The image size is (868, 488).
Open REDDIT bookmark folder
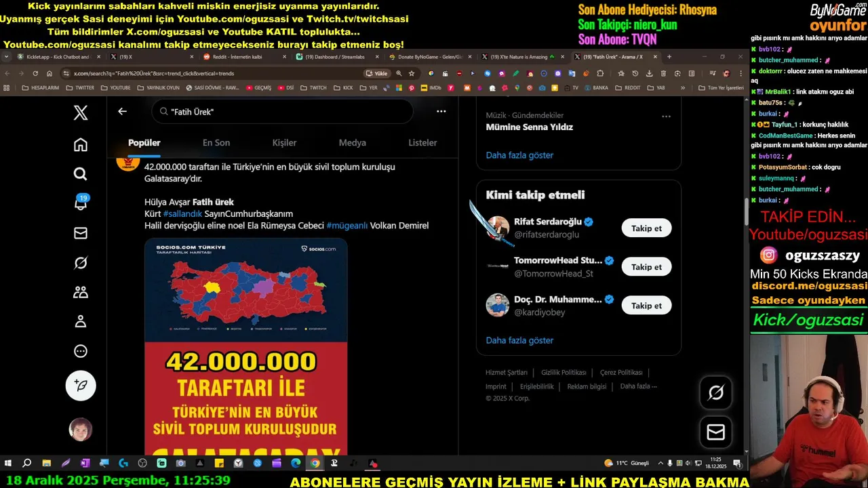tap(627, 87)
